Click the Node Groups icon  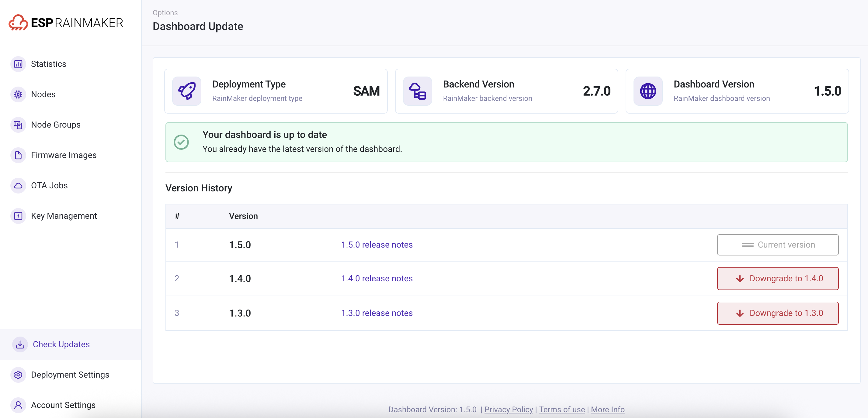click(x=18, y=125)
